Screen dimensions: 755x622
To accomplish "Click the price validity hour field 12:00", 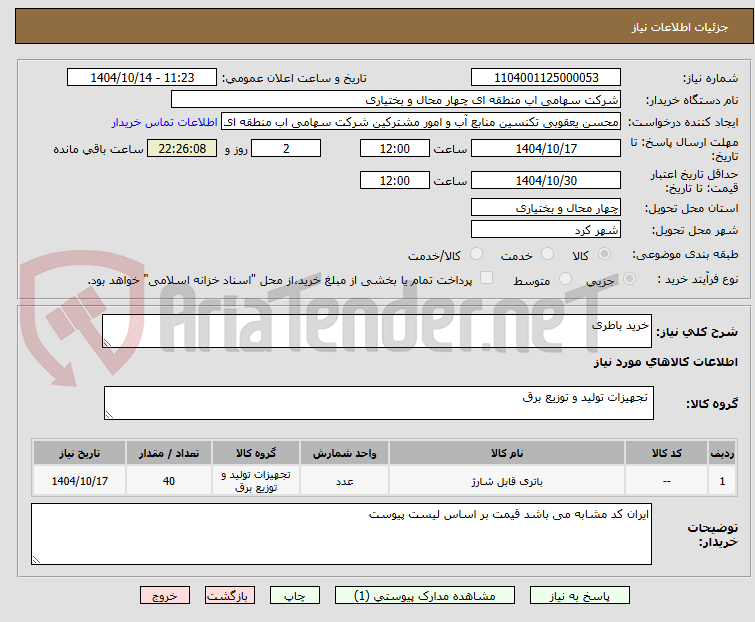I will pyautogui.click(x=395, y=181).
